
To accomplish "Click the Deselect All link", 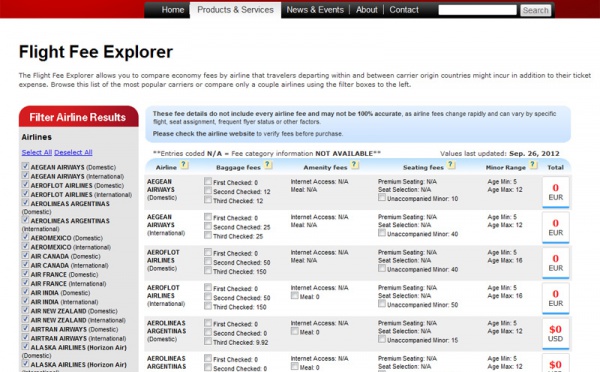I will coord(73,152).
